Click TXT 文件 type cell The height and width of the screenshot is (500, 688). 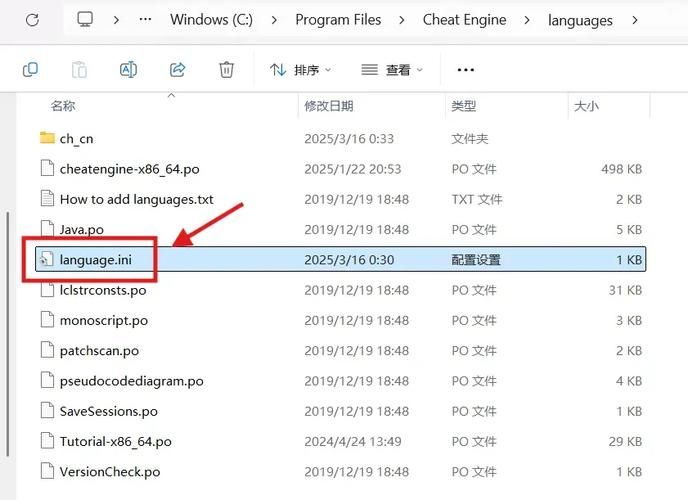pyautogui.click(x=477, y=199)
